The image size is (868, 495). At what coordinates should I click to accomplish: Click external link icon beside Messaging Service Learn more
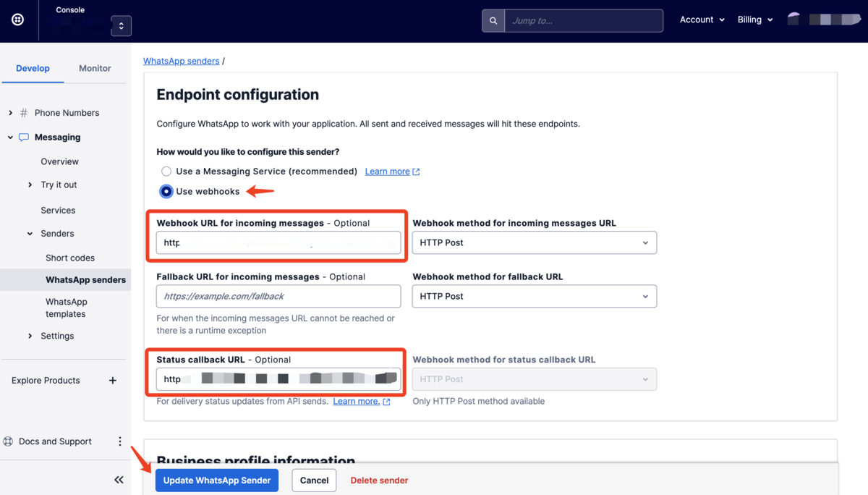click(x=416, y=172)
